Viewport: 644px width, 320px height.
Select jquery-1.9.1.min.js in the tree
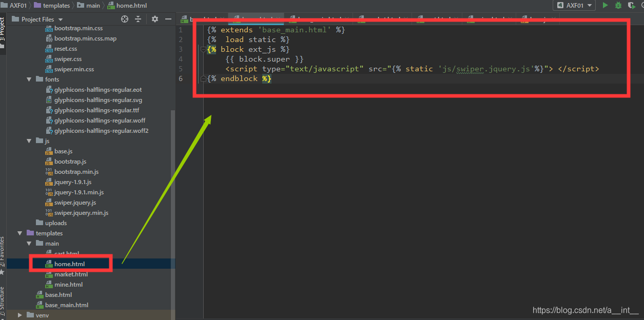(x=79, y=192)
